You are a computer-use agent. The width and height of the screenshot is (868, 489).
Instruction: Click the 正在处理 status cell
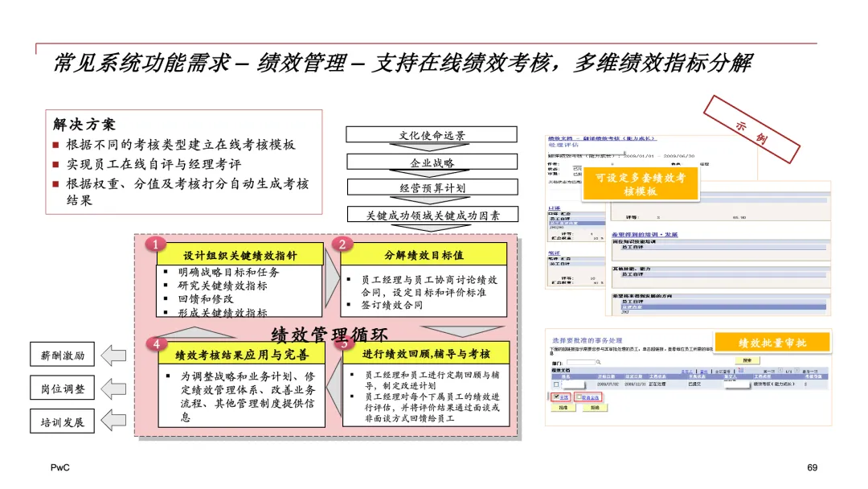point(657,384)
